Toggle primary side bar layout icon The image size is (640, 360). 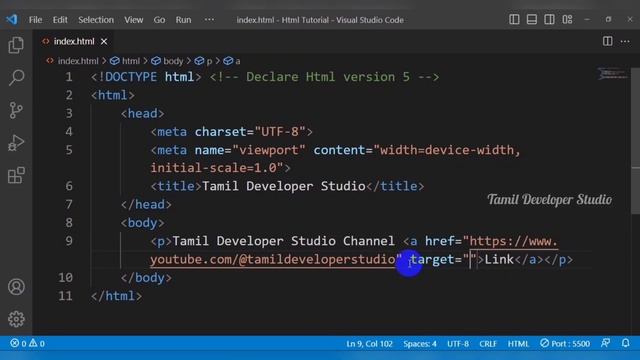coord(514,19)
